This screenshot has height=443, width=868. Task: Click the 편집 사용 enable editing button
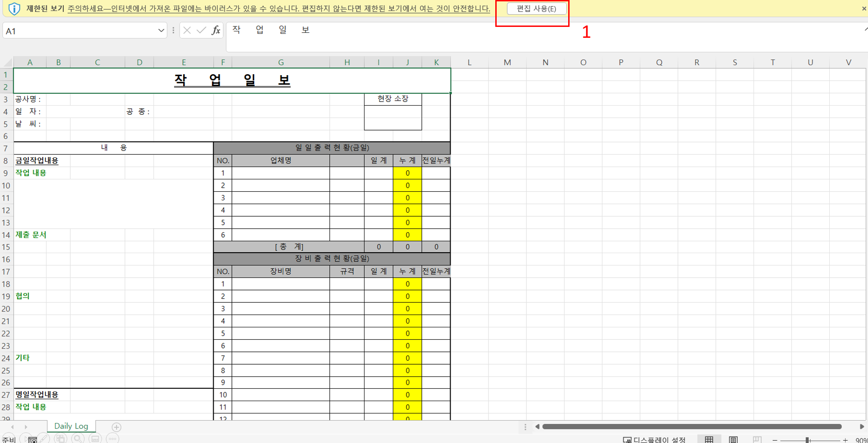[x=536, y=9]
